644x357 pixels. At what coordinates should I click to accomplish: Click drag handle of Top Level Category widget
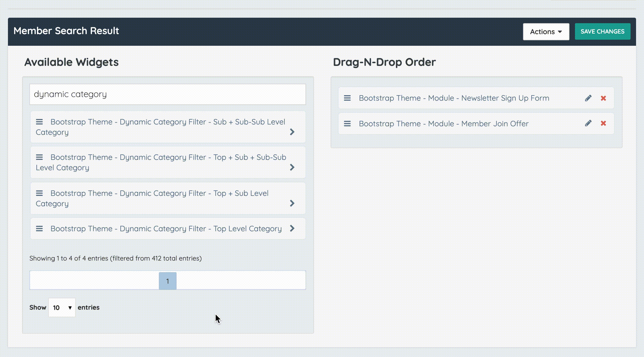tap(39, 229)
